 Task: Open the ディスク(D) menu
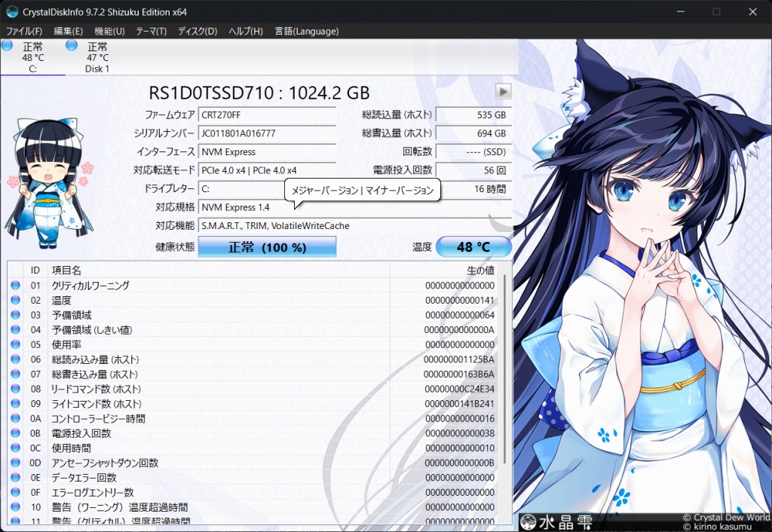click(198, 31)
